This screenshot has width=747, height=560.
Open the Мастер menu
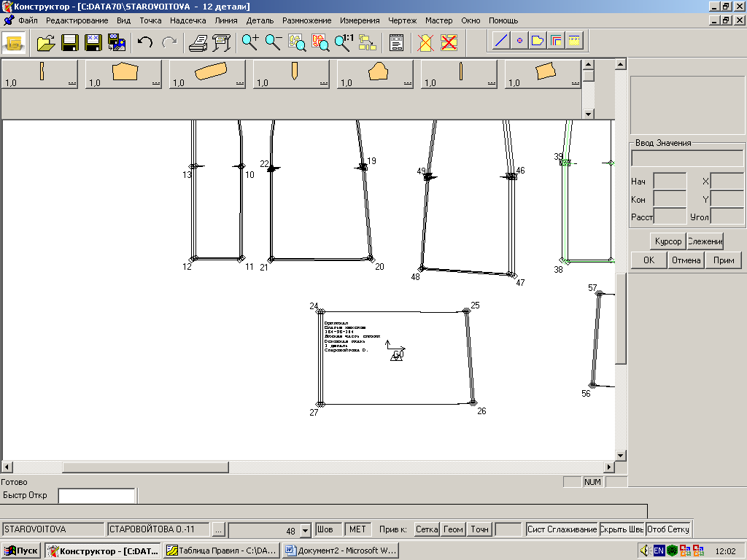tap(438, 20)
